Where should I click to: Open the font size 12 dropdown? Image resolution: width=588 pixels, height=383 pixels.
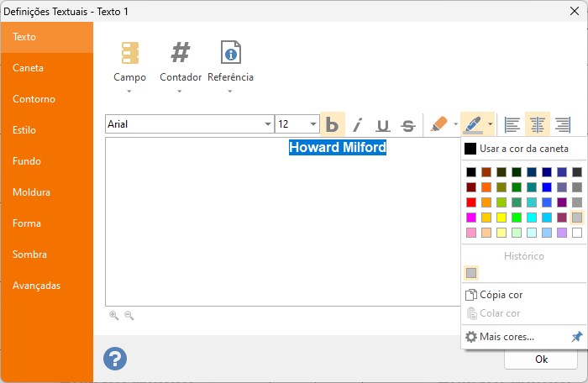click(x=313, y=124)
